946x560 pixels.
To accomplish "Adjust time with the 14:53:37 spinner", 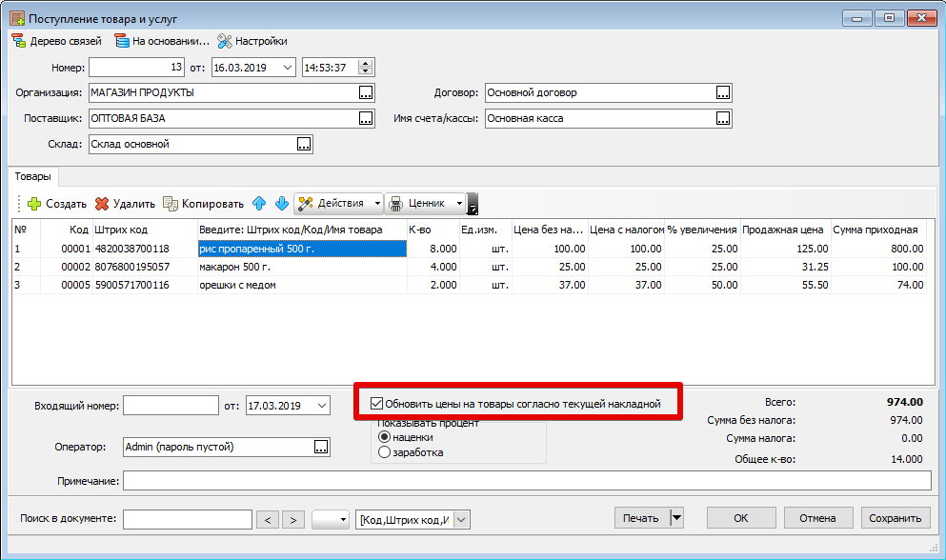I will [366, 68].
